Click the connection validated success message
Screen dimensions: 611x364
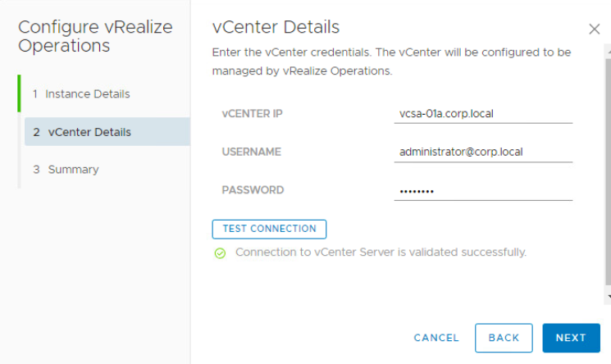click(x=381, y=253)
